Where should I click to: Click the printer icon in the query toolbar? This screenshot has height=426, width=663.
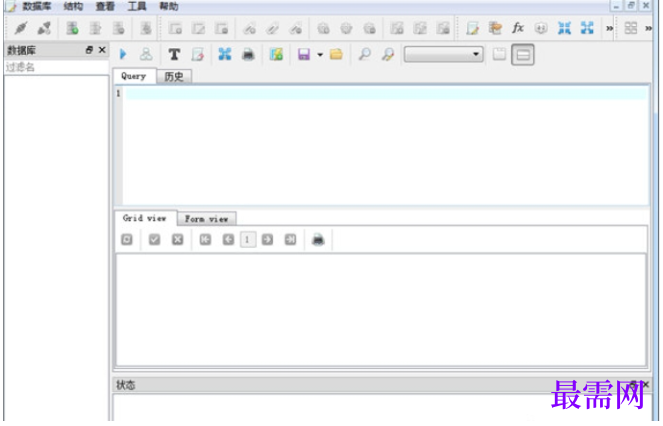pos(248,54)
